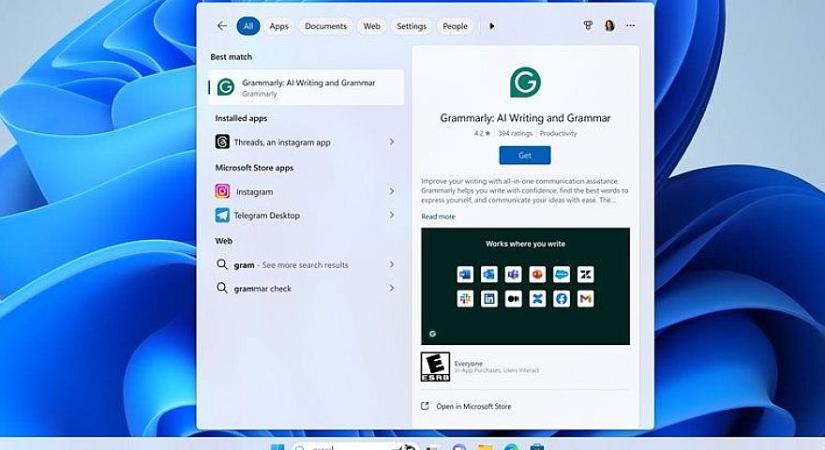Viewport: 825px width, 450px height.
Task: Open the user profile avatar
Action: [610, 25]
